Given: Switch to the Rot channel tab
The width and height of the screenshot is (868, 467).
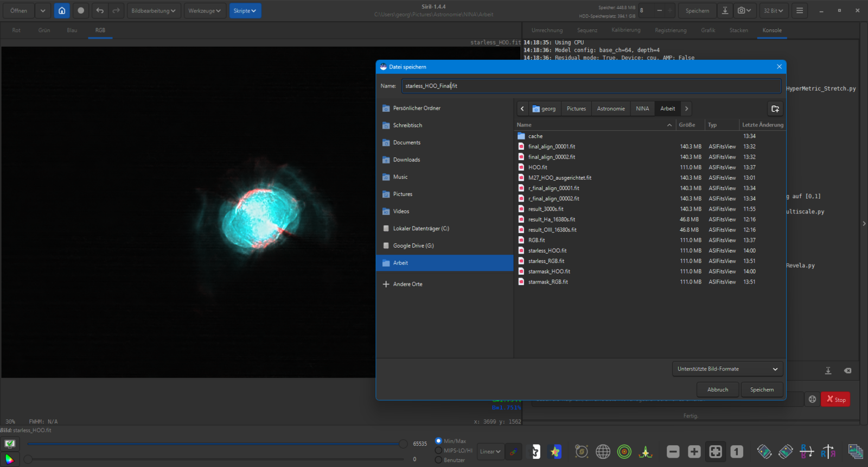Looking at the screenshot, I should tap(16, 30).
